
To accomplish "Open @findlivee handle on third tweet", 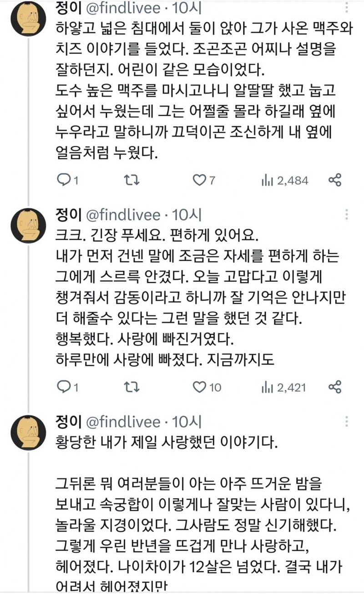I will [x=123, y=422].
